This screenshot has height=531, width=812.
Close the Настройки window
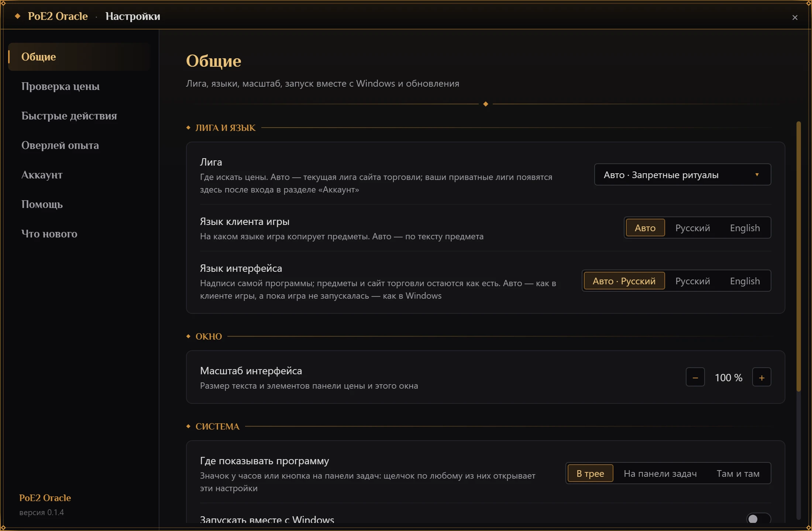pyautogui.click(x=795, y=17)
